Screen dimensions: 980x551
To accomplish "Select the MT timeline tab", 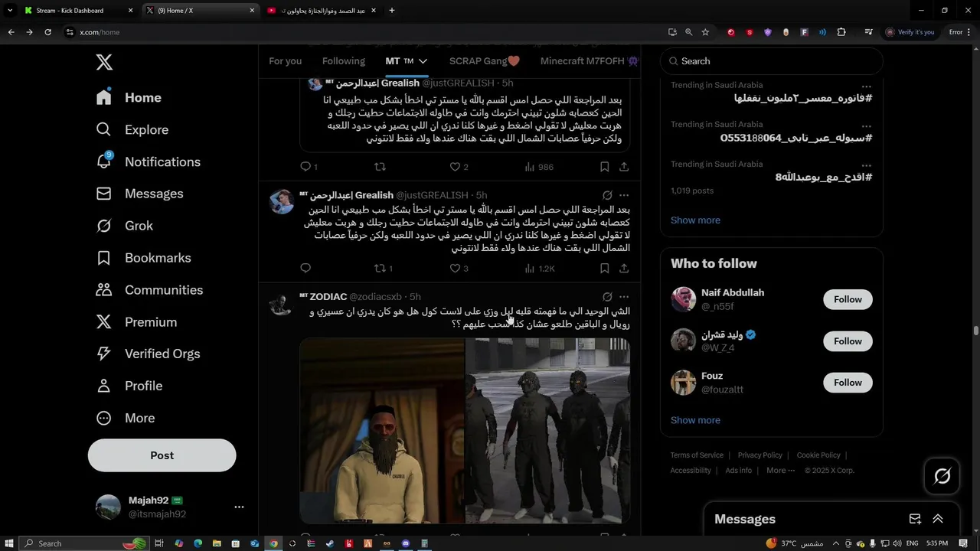I will 407,61.
